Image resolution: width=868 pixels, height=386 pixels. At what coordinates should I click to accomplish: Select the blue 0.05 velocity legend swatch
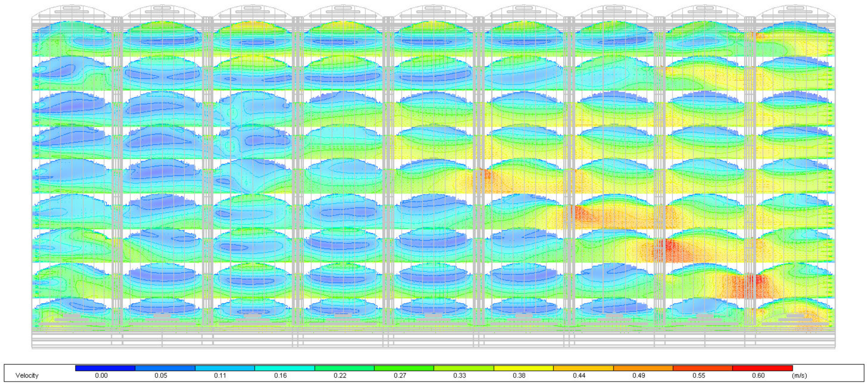point(165,368)
